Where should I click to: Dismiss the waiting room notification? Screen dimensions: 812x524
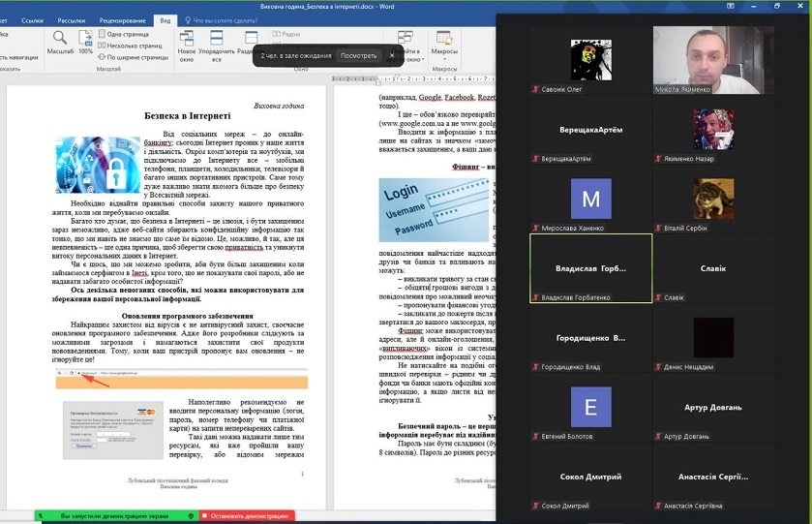point(392,55)
